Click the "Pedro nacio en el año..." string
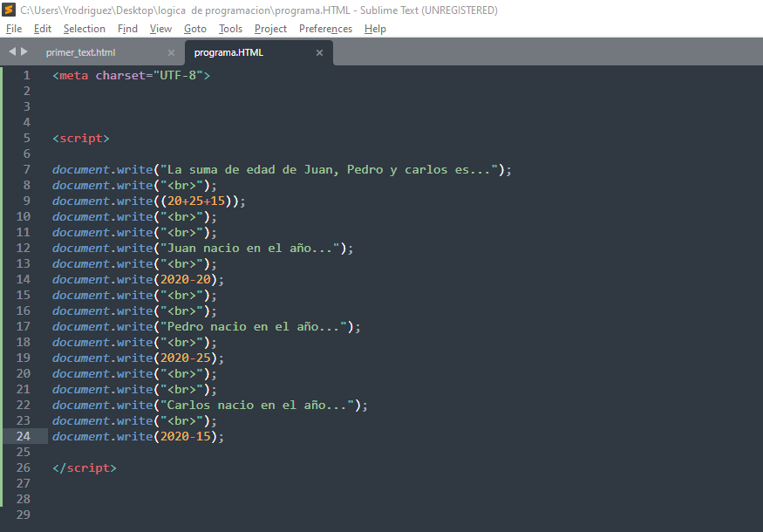The height and width of the screenshot is (532, 763). coord(254,326)
